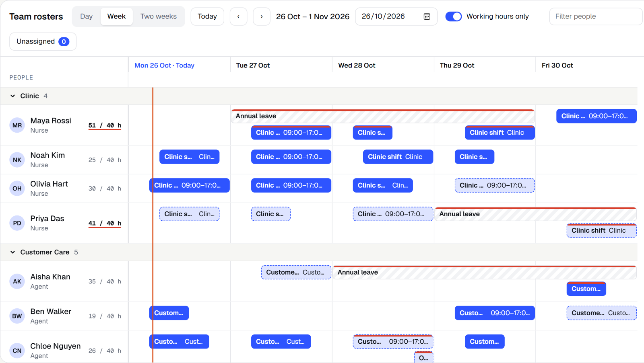Switch to Two weeks view
Screen dimensions: 644x363
(159, 16)
